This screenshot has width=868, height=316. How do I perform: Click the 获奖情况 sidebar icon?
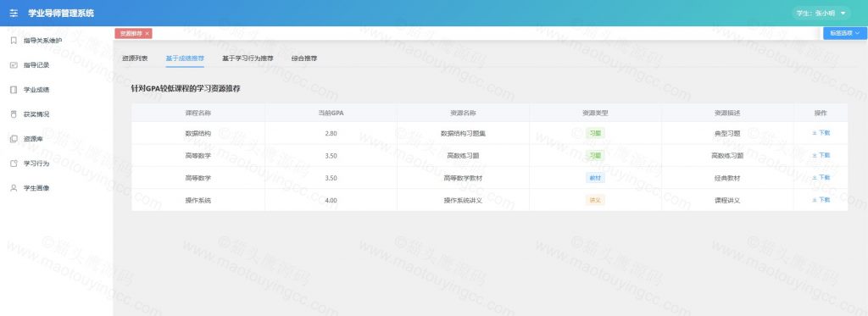pos(14,114)
